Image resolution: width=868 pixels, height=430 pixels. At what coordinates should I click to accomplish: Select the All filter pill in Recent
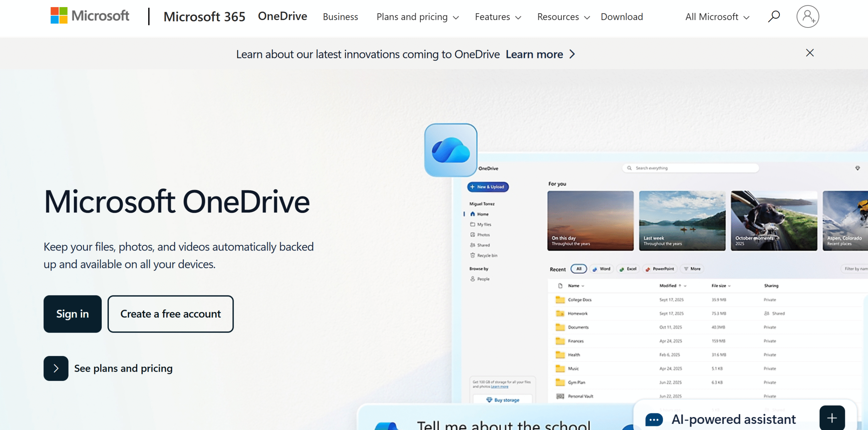pyautogui.click(x=579, y=269)
